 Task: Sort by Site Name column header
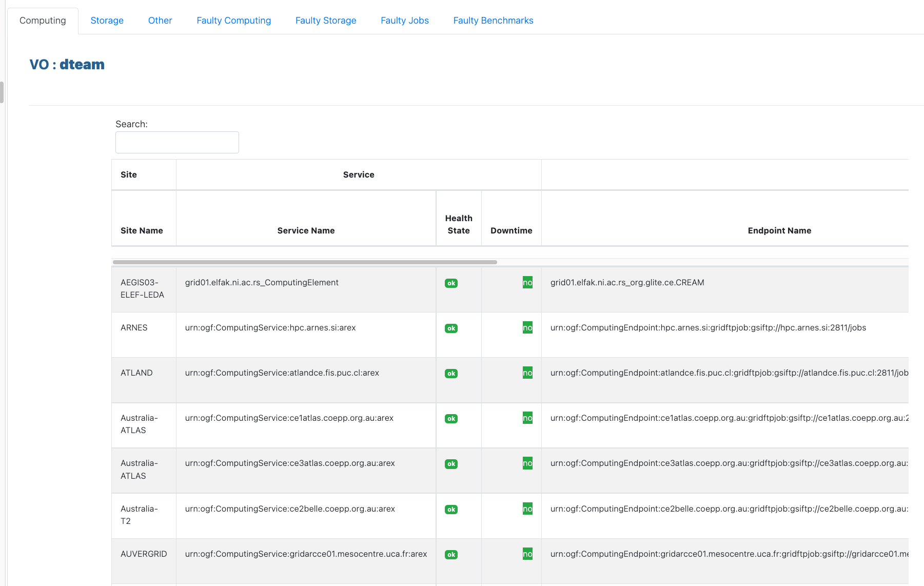pyautogui.click(x=142, y=230)
